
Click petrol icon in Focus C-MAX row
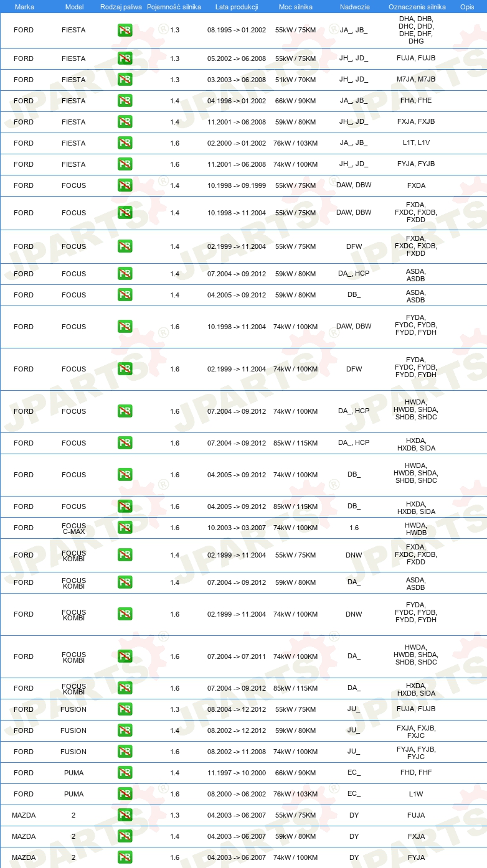point(125,528)
